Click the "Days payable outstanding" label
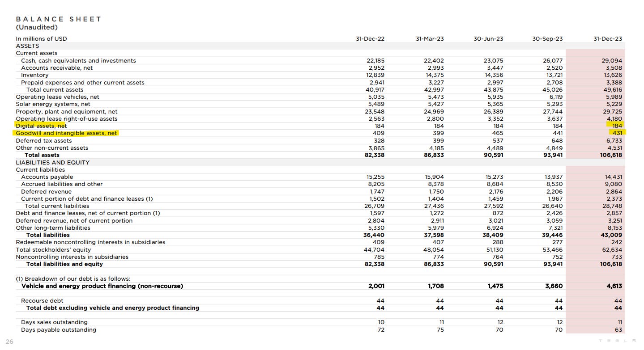 (59, 330)
